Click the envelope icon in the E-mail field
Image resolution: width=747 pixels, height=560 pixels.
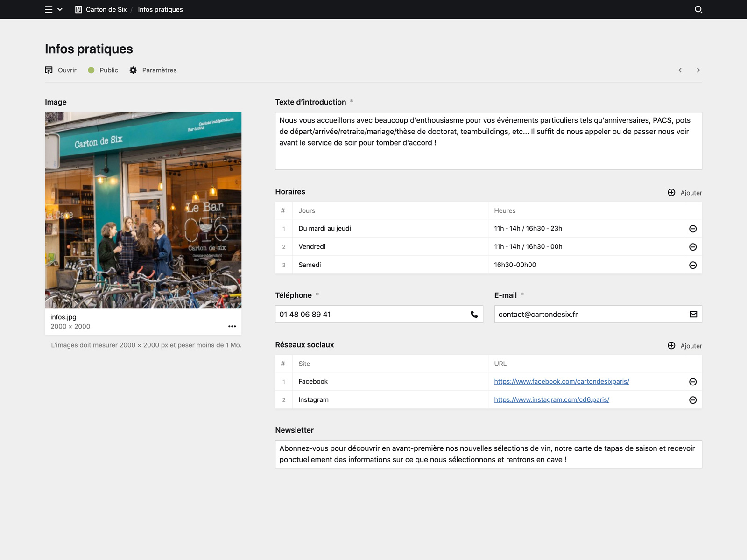pos(692,314)
